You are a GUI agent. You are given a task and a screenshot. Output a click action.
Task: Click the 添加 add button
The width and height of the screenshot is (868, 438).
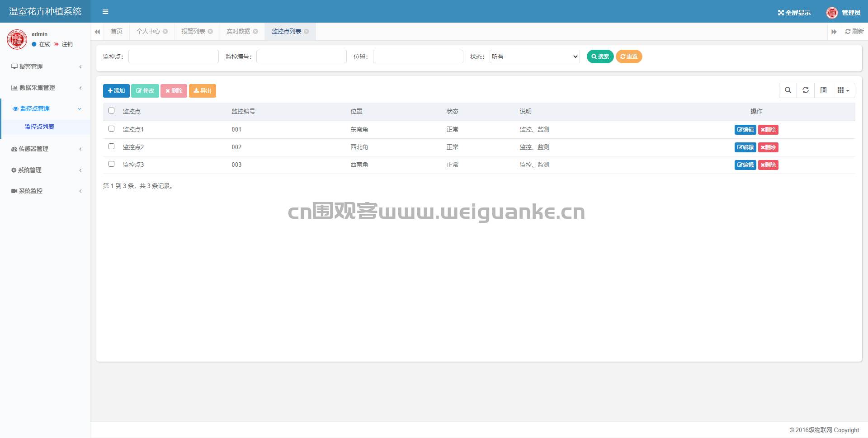click(116, 91)
